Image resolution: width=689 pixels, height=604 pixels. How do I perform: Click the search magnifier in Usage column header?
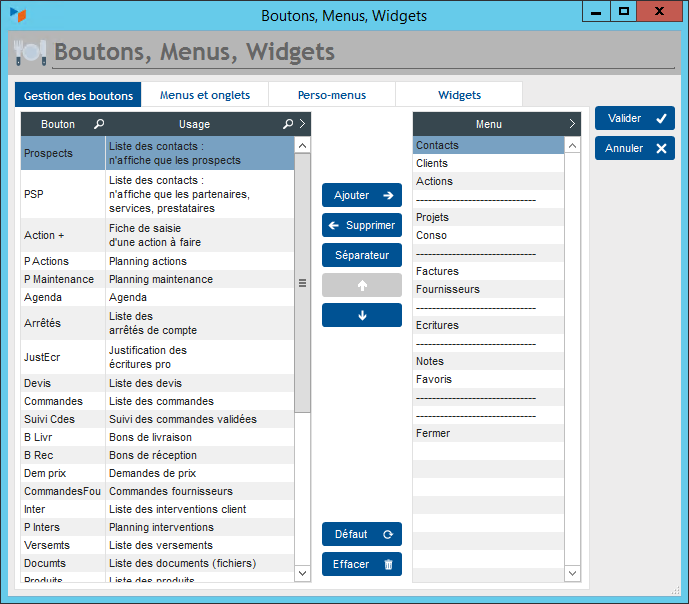click(x=288, y=124)
